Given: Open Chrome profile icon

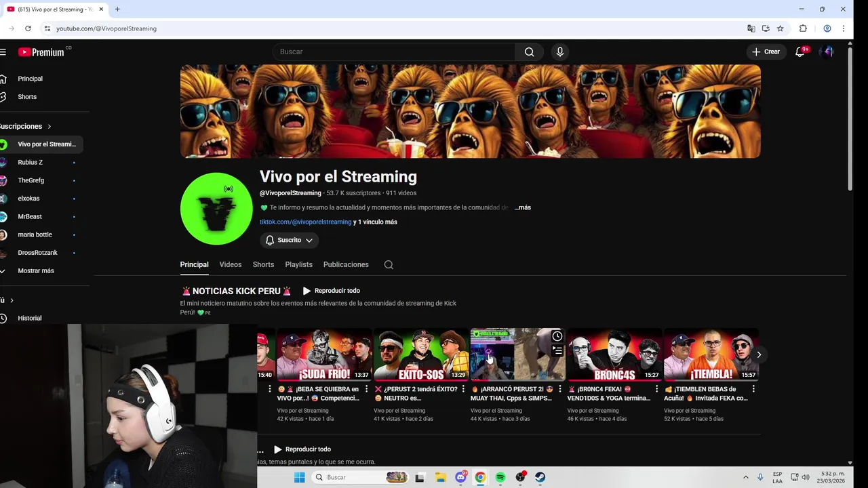Looking at the screenshot, I should click(827, 28).
